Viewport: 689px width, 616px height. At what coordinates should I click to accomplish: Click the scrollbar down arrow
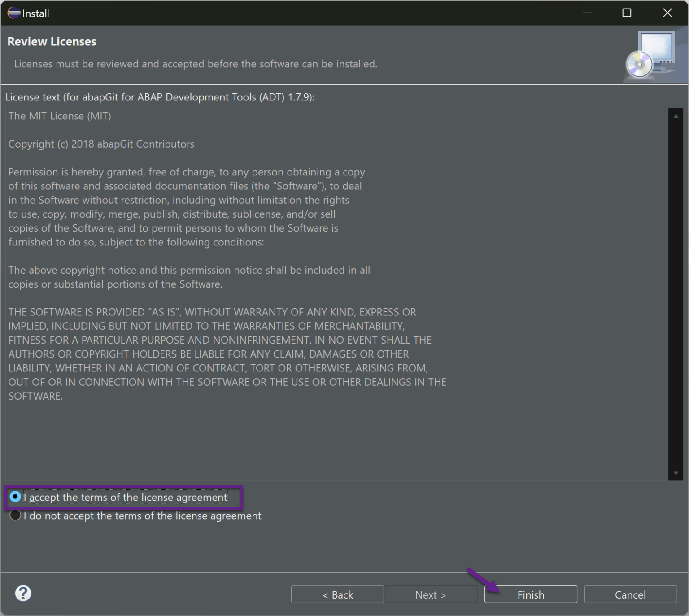[x=676, y=472]
